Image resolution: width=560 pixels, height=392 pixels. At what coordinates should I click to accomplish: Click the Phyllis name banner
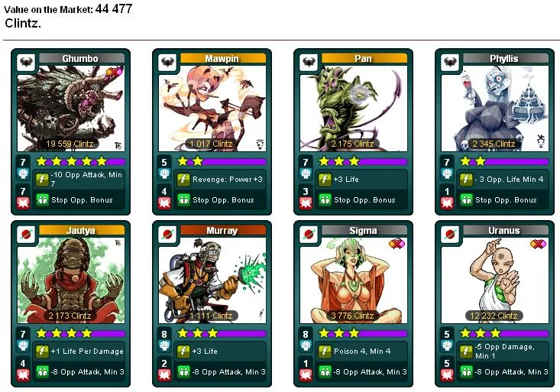[505, 58]
